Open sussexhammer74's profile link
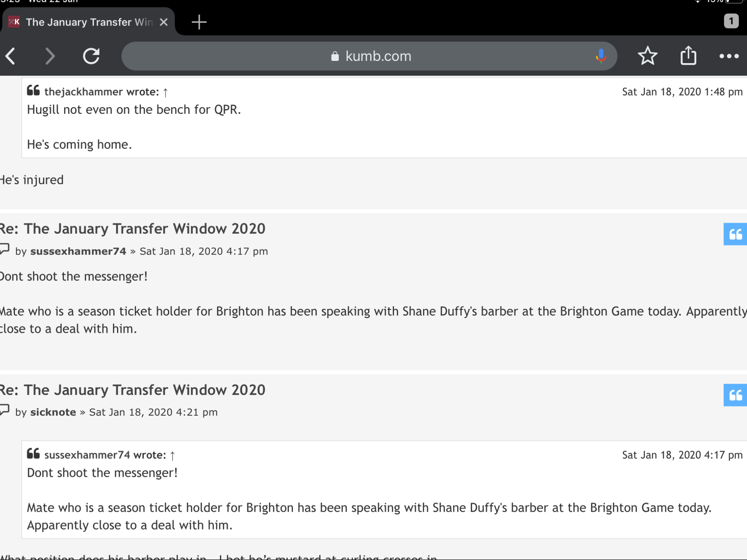This screenshot has height=560, width=747. click(x=78, y=251)
